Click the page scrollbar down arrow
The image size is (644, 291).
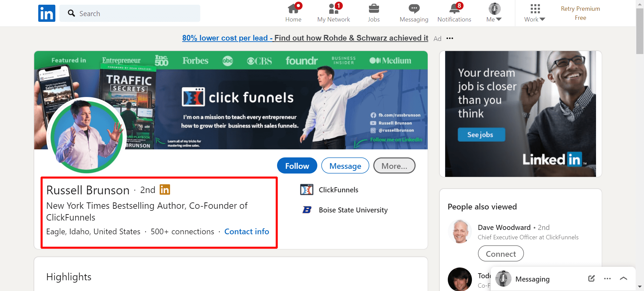coord(640,287)
